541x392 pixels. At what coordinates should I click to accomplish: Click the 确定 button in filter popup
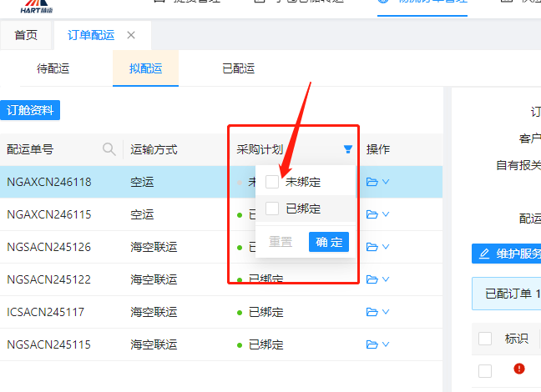[328, 242]
